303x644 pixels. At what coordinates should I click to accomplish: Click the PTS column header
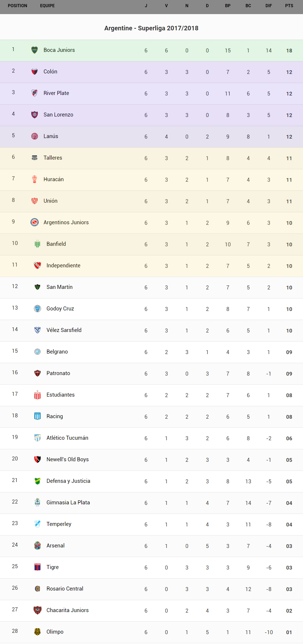tap(289, 6)
